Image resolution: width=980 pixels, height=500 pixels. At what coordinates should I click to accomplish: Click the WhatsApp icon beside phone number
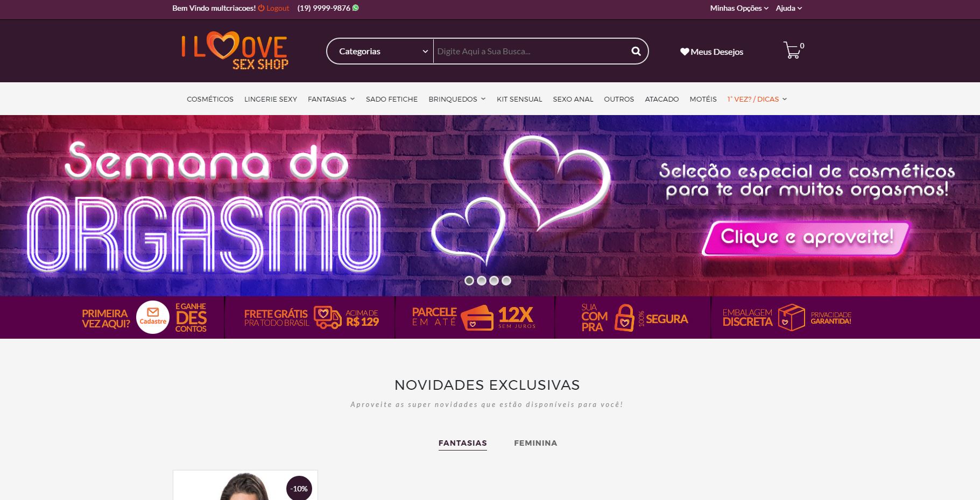pos(355,8)
